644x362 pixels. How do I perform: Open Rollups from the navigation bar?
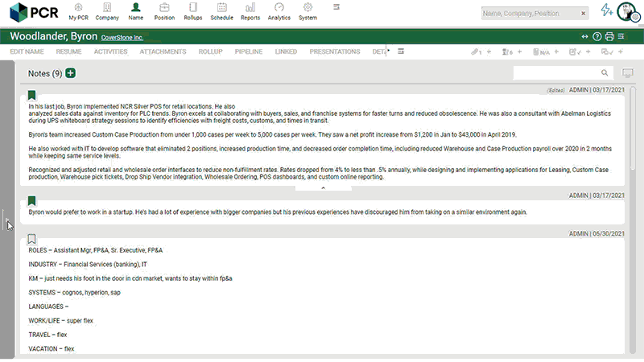193,12
